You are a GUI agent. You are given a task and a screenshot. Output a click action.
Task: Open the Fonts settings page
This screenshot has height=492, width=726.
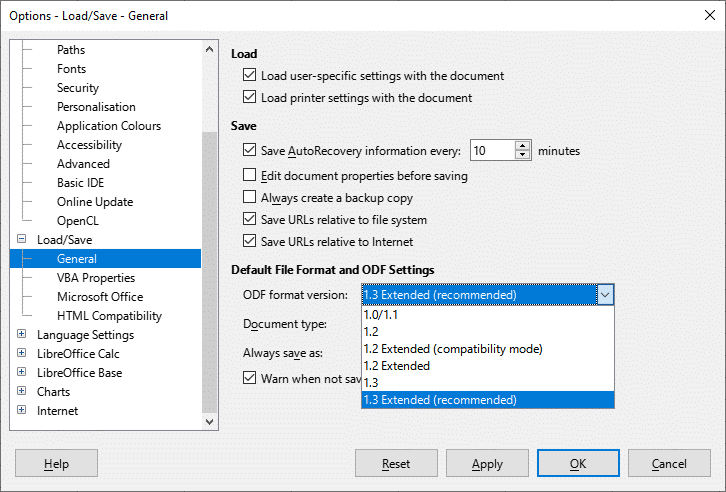coord(71,69)
